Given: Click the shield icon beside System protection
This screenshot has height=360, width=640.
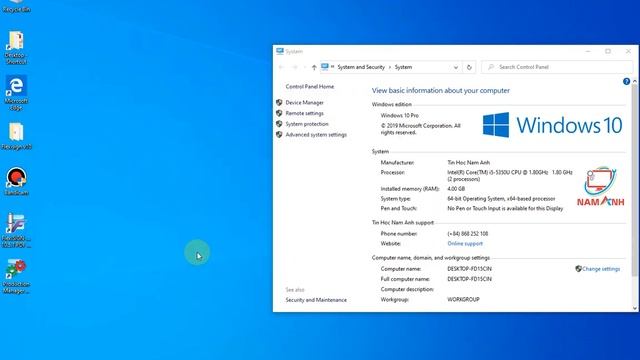Looking at the screenshot, I should point(279,124).
